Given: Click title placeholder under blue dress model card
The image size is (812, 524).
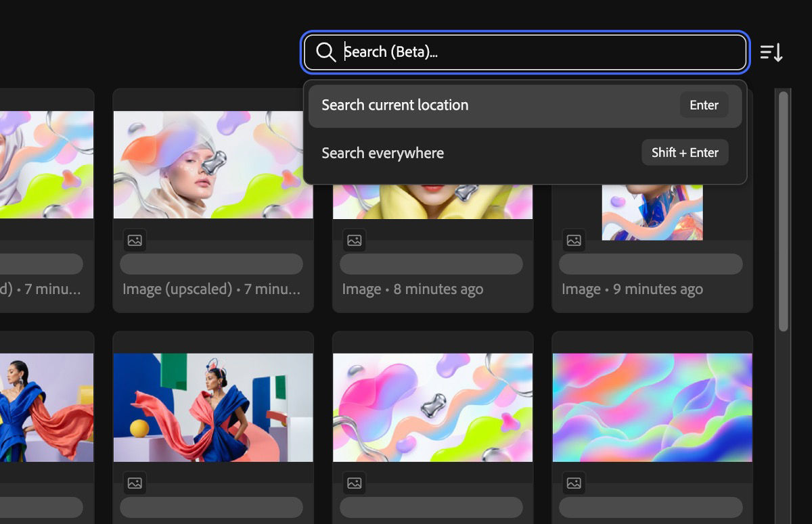Looking at the screenshot, I should [211, 507].
